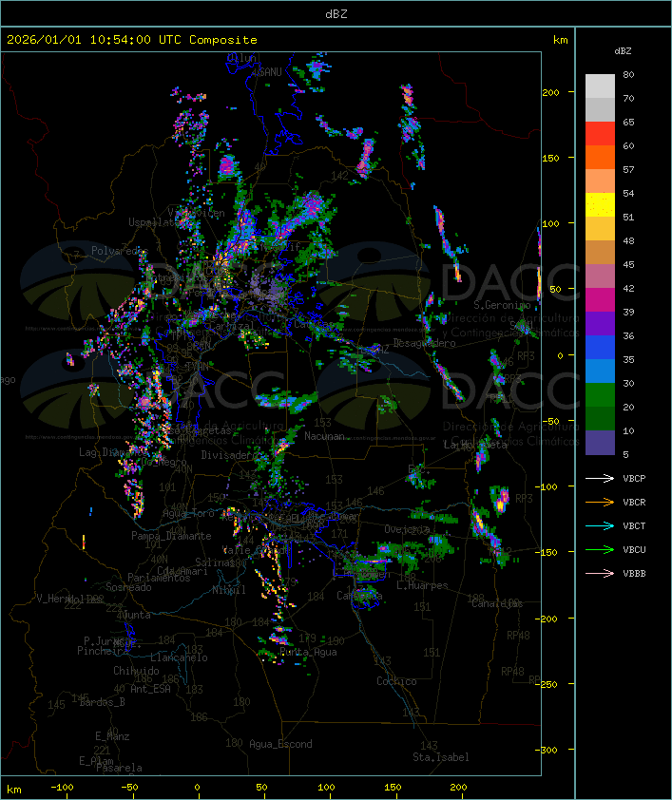Click the Llancanelo place label
Image resolution: width=672 pixels, height=800 pixels.
click(179, 657)
